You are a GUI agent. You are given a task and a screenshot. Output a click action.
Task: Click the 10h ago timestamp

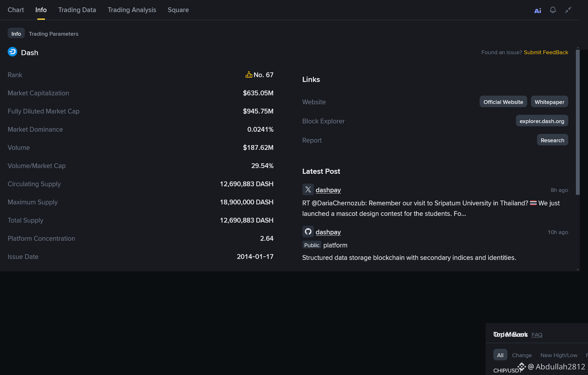pos(558,232)
